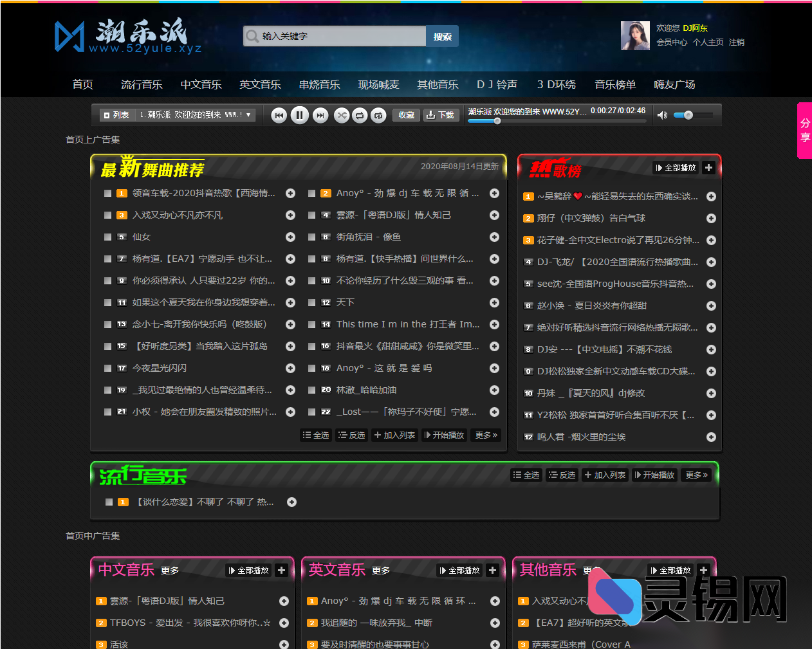Skip to the next track

pos(320,115)
